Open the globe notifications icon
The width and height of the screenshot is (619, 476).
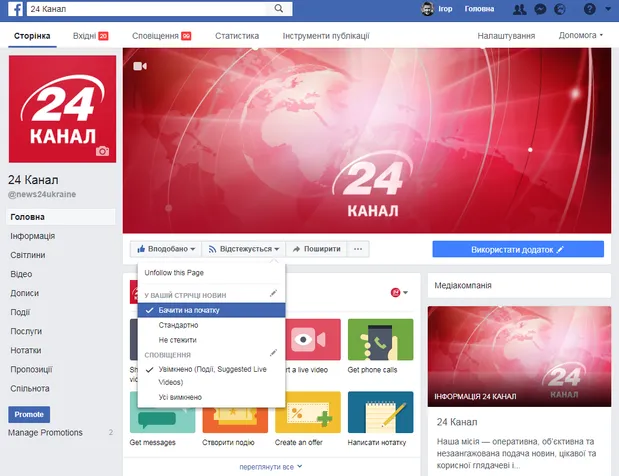click(x=560, y=9)
